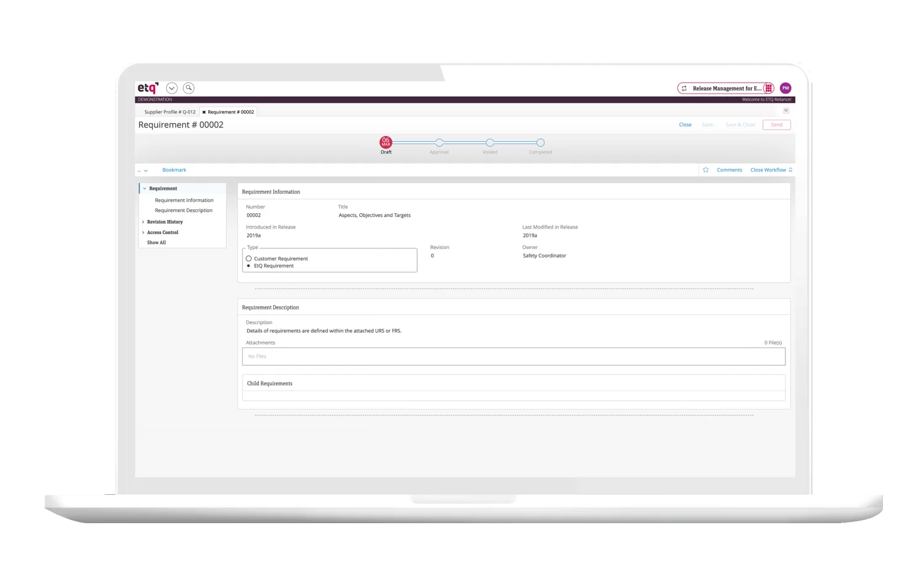This screenshot has height=586, width=924.
Task: Open the ellipsis more-actions dropdown left of Bookmark
Action: tap(142, 171)
